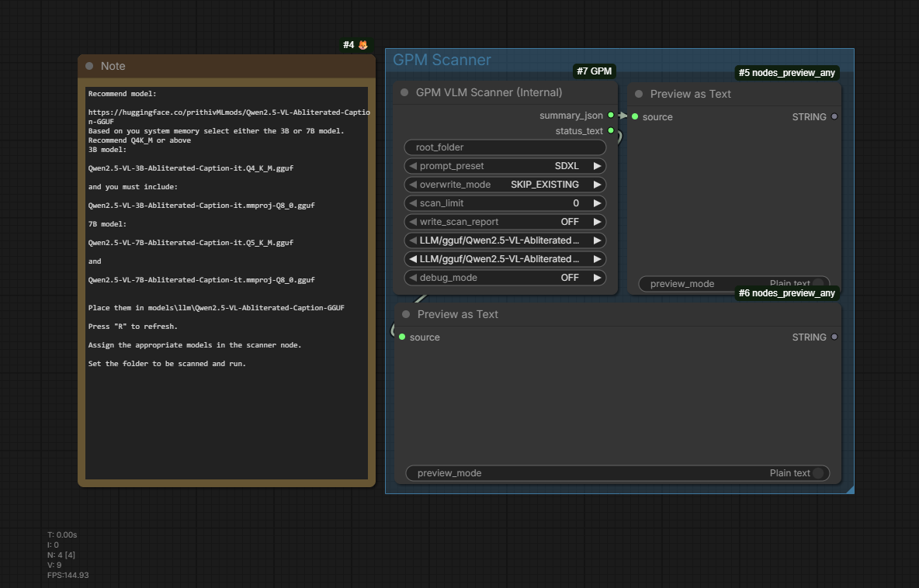The width and height of the screenshot is (919, 588).
Task: Toggle preview_mode switch on Preview node #5
Action: (x=818, y=283)
